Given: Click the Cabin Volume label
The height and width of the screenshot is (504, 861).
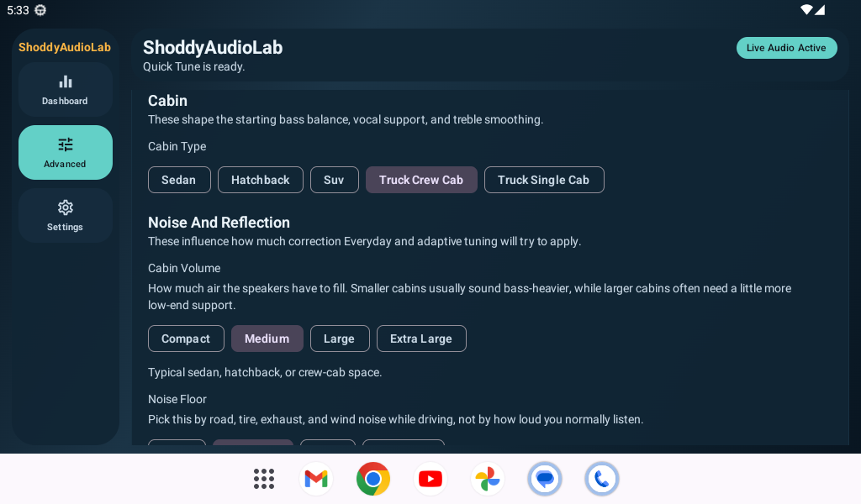Looking at the screenshot, I should 184,268.
